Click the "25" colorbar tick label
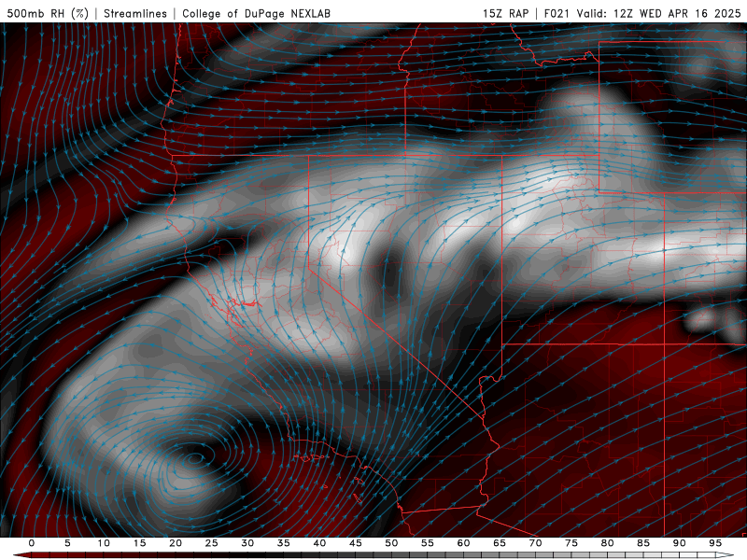The height and width of the screenshot is (560, 747). (x=212, y=543)
